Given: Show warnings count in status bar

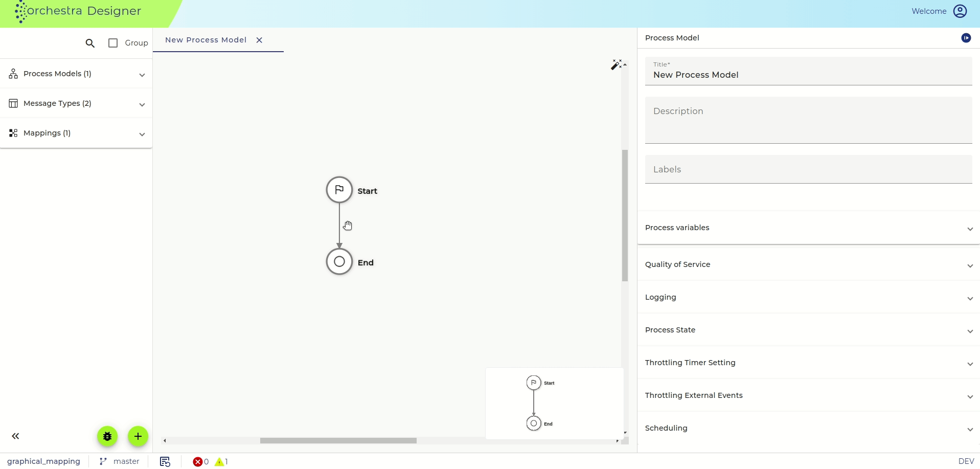Looking at the screenshot, I should click(x=221, y=461).
